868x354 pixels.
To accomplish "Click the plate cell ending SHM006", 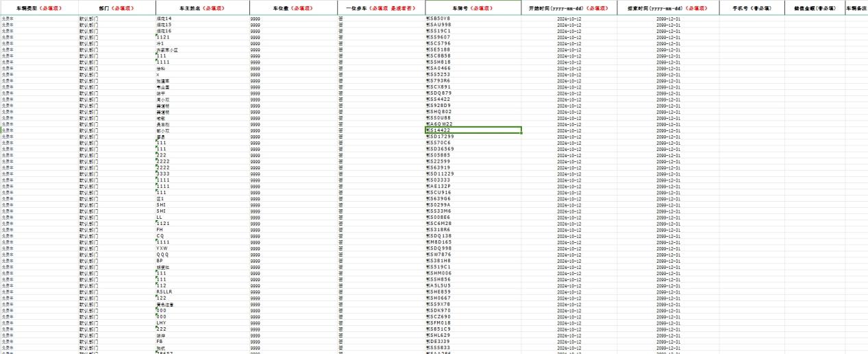I will 473,273.
